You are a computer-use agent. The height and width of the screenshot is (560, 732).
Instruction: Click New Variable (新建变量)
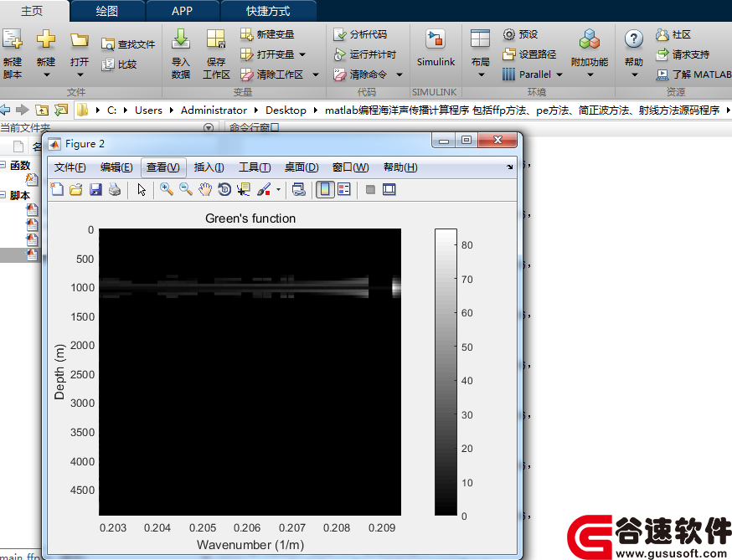[x=267, y=34]
